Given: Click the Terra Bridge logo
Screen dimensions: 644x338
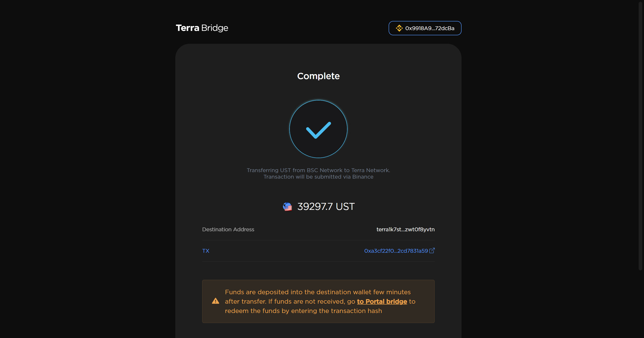Looking at the screenshot, I should (202, 28).
